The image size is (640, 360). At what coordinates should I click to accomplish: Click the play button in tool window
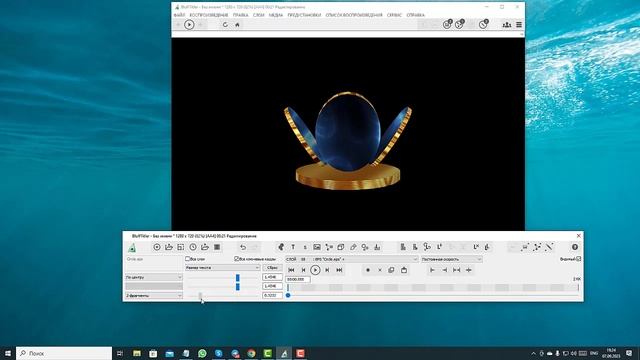[315, 270]
